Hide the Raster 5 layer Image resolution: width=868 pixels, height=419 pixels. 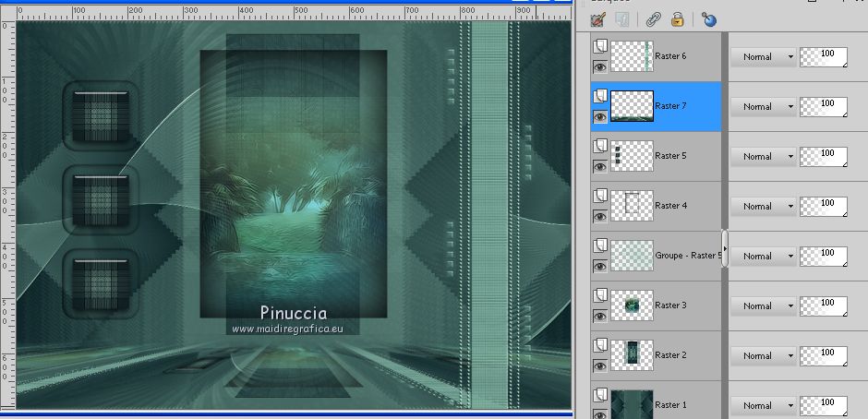(600, 167)
